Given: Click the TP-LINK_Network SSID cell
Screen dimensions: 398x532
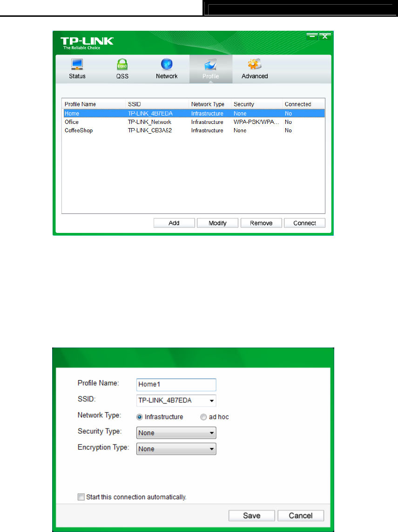Looking at the screenshot, I should 149,122.
